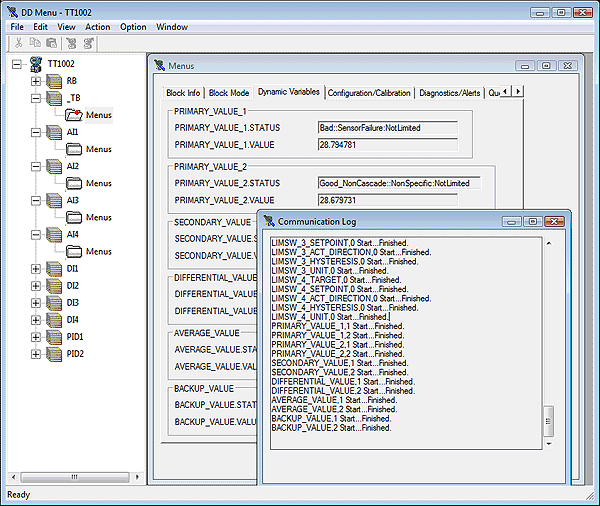Expand the RB tree node

click(x=36, y=81)
